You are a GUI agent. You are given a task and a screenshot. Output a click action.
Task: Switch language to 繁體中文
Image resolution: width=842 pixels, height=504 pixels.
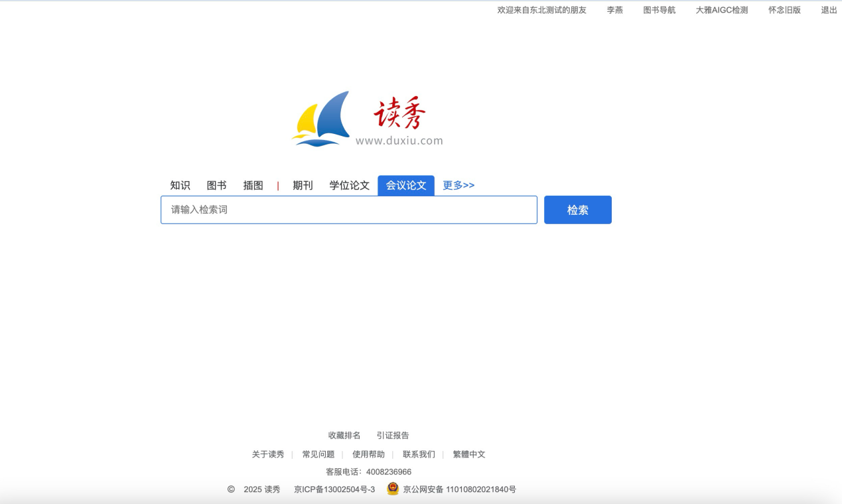(469, 454)
